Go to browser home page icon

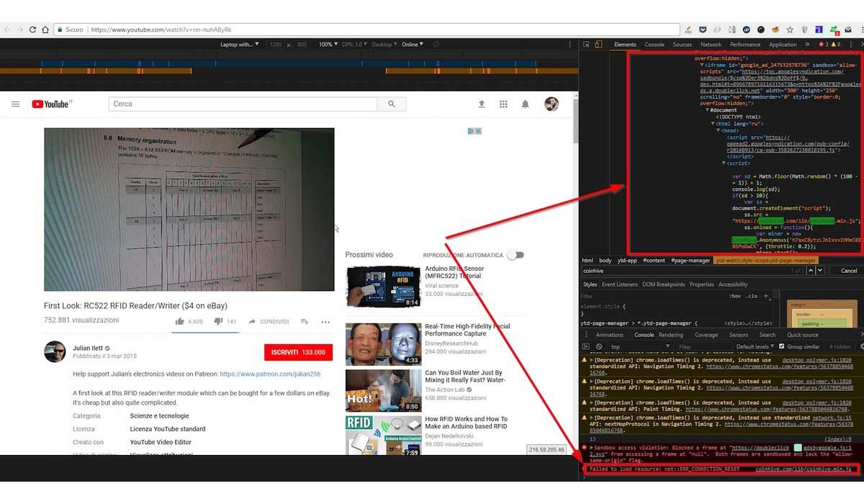point(45,30)
